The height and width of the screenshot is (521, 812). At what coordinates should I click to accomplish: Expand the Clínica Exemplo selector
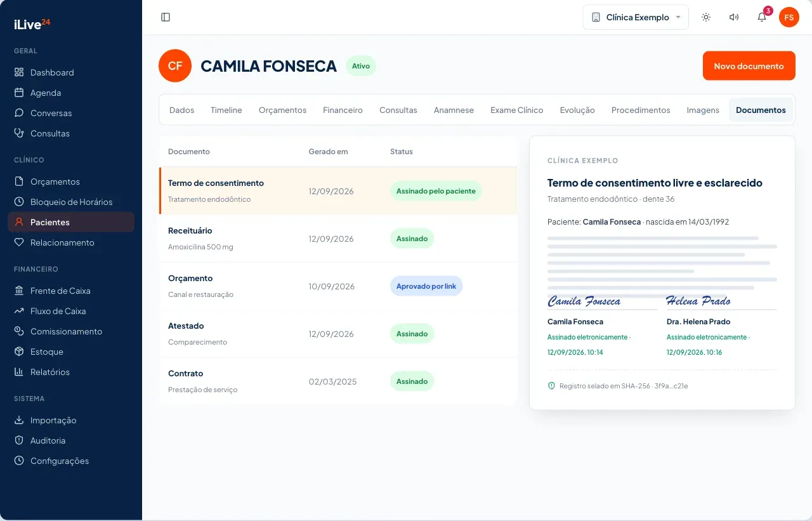(x=636, y=17)
